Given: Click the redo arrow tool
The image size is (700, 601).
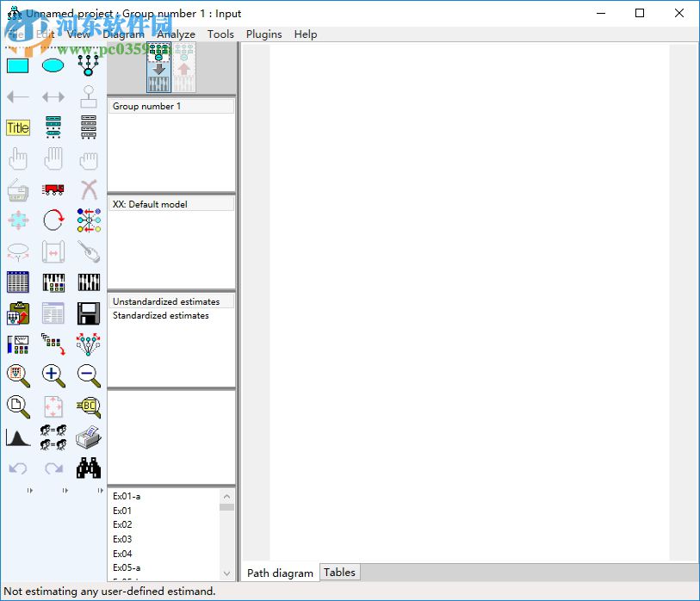Looking at the screenshot, I should click(53, 468).
